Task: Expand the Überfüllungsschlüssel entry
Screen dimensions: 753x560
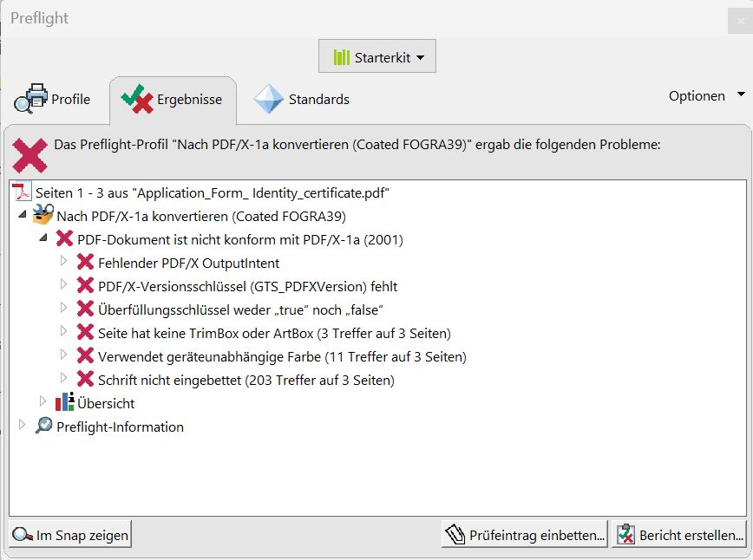Action: tap(63, 308)
